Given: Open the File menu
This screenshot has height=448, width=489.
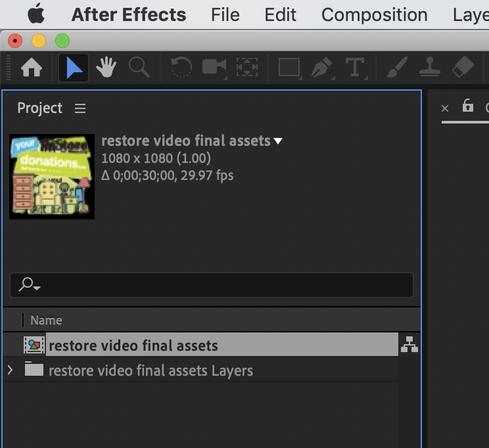Looking at the screenshot, I should click(x=225, y=14).
